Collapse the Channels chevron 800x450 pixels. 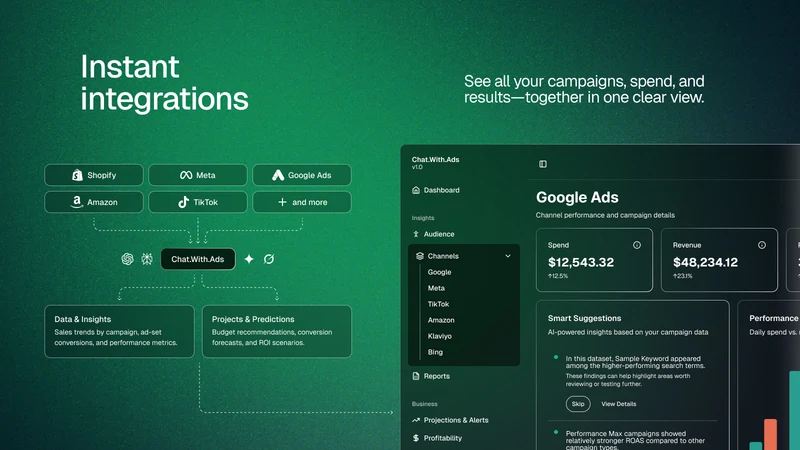tap(508, 256)
